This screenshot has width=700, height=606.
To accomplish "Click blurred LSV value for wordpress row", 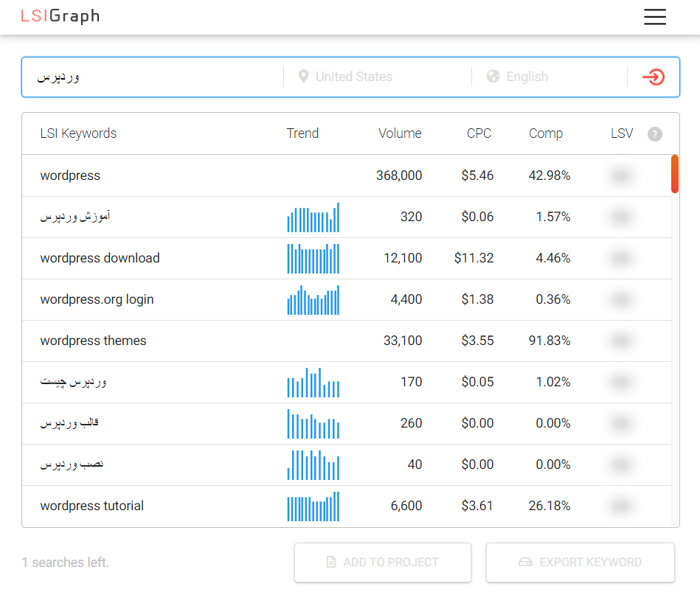I will [x=621, y=175].
